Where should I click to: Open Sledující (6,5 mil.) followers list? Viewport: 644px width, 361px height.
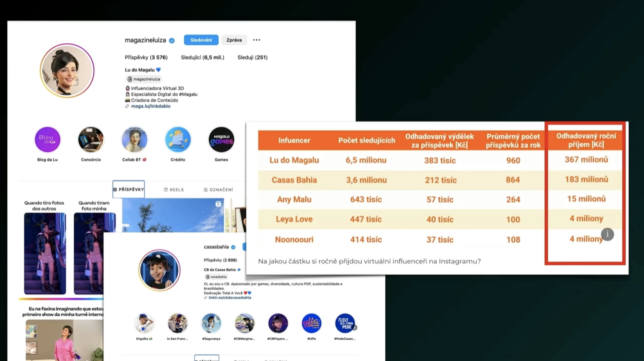click(x=202, y=57)
